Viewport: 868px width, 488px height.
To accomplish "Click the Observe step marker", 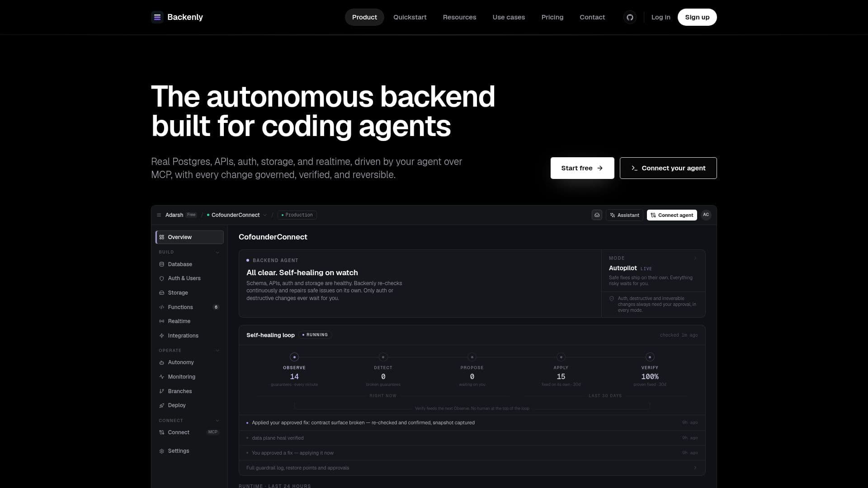I will (x=294, y=357).
